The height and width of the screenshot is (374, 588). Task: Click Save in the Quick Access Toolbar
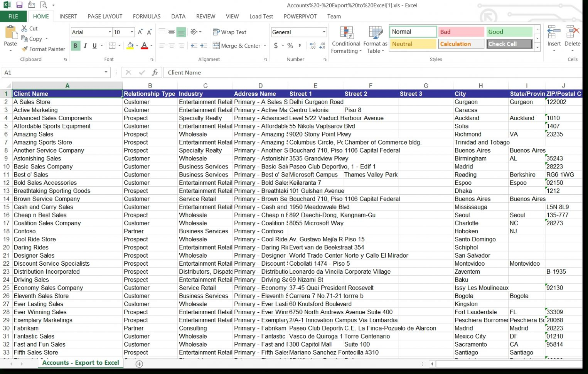pyautogui.click(x=19, y=5)
